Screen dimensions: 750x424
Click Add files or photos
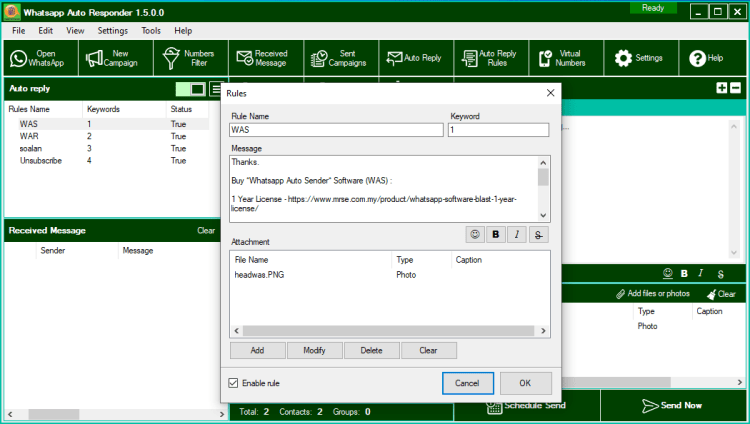point(653,293)
